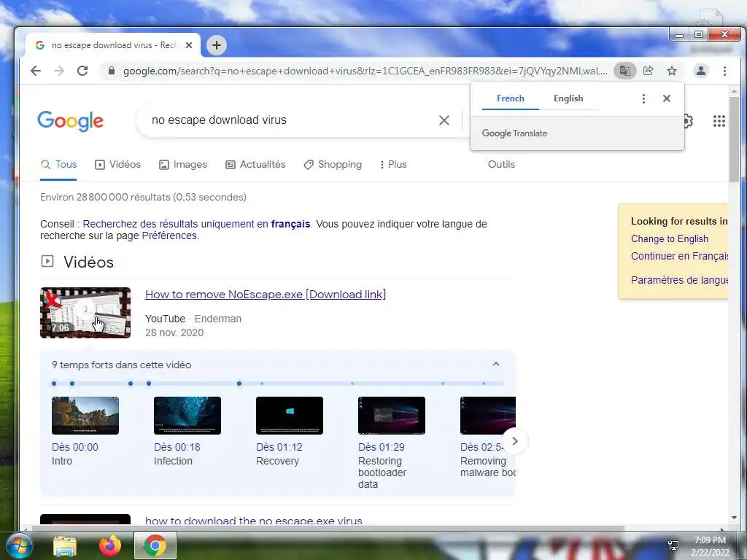Open Translate popup options menu
The width and height of the screenshot is (747, 560).
pos(643,98)
